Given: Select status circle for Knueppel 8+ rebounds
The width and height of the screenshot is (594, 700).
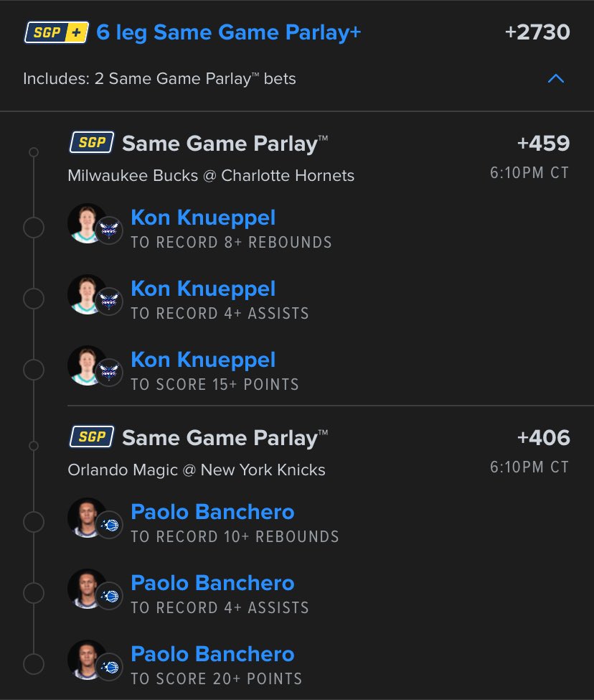Looking at the screenshot, I should pos(34,228).
